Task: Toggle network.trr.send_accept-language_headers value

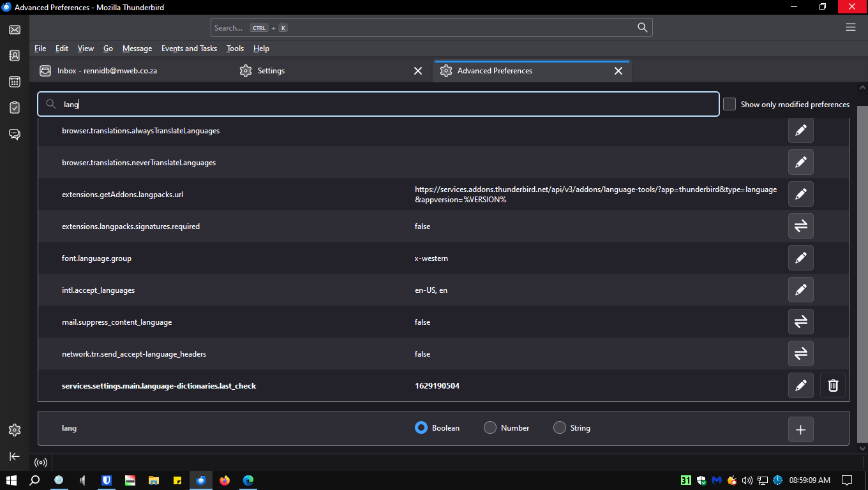Action: point(801,353)
